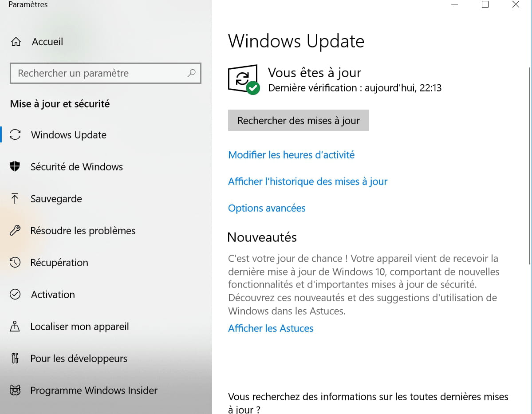Click the vertical scrollbar on the right
This screenshot has height=414, width=532.
pos(530,166)
